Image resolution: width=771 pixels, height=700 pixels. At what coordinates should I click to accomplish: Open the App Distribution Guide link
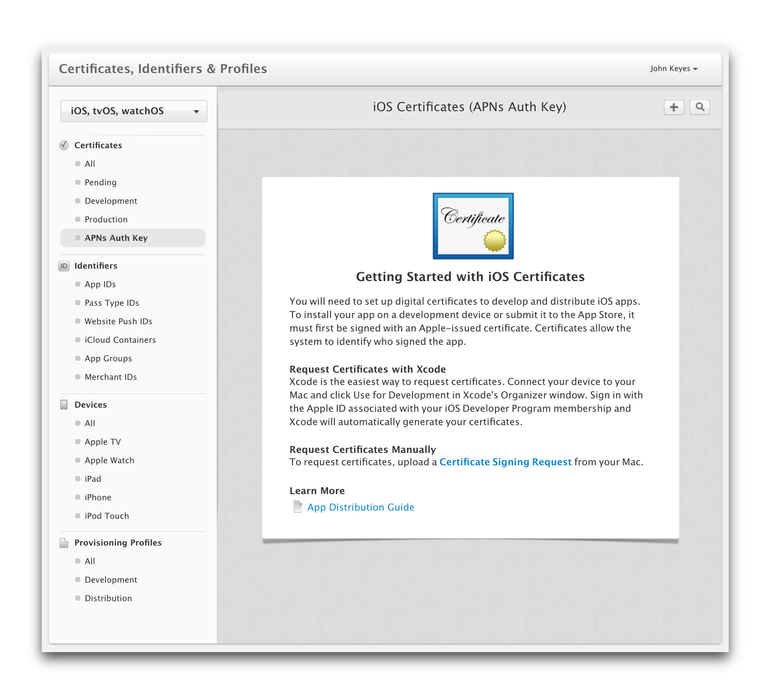pos(361,507)
